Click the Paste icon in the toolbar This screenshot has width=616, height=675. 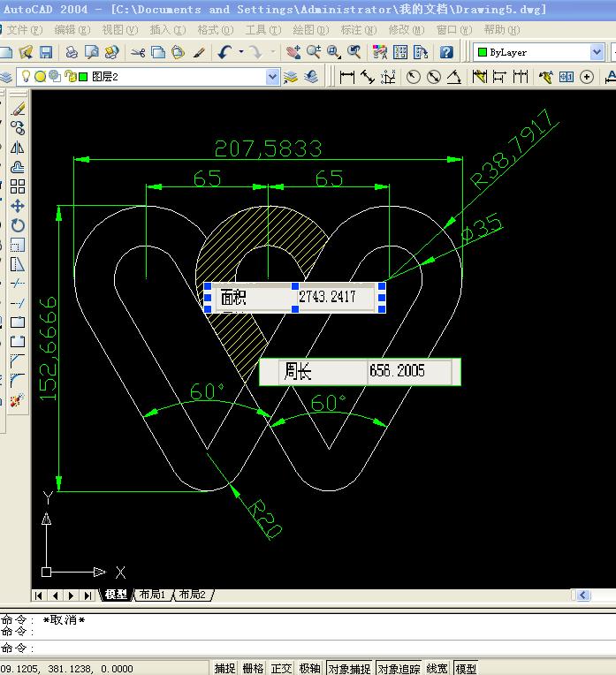(178, 52)
